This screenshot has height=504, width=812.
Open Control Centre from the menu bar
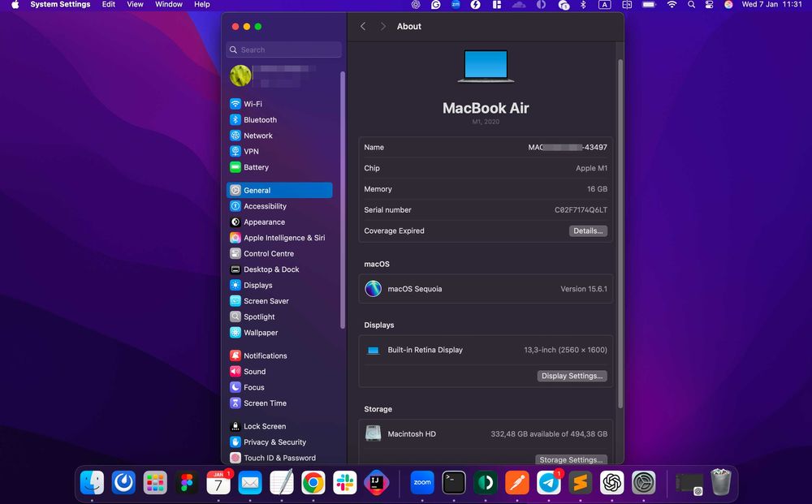pyautogui.click(x=709, y=5)
